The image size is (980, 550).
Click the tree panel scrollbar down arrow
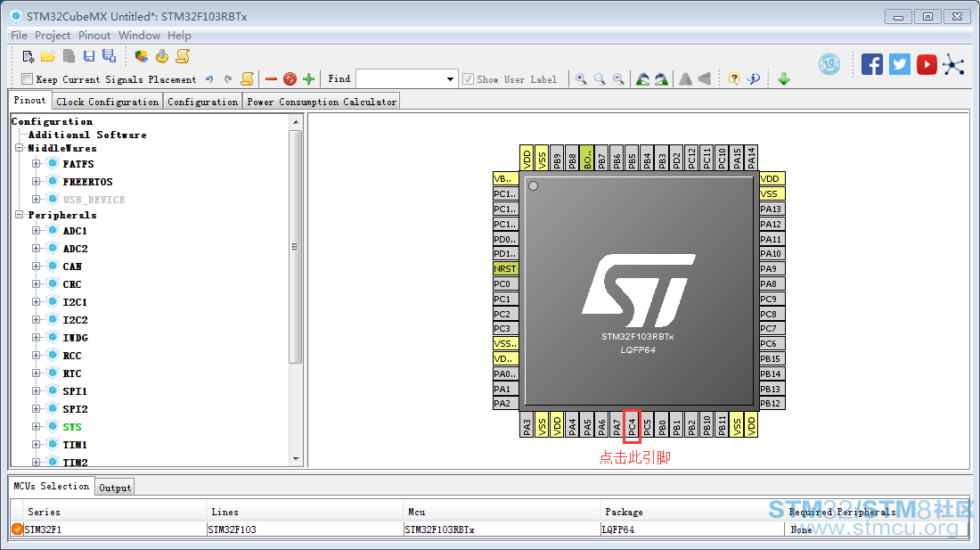296,459
